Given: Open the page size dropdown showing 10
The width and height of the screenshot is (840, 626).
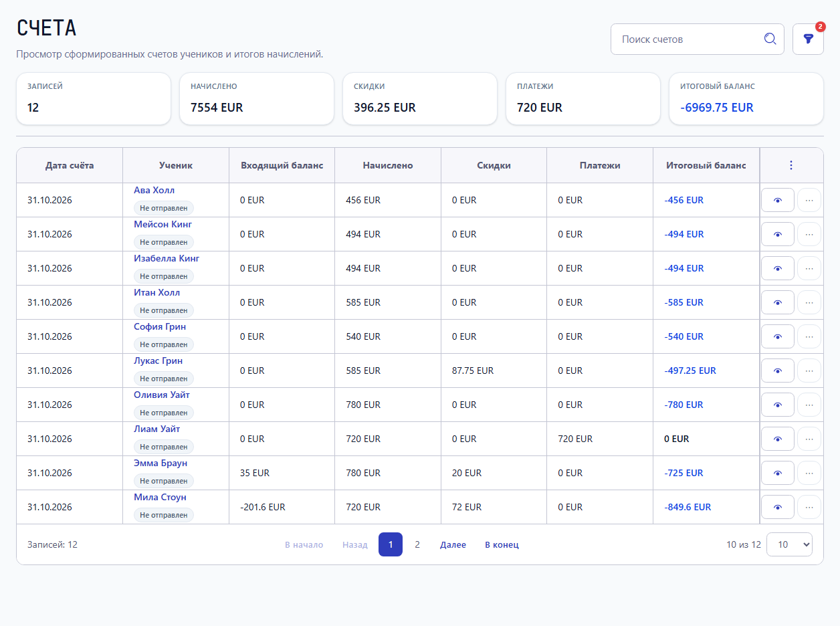Looking at the screenshot, I should pos(789,544).
